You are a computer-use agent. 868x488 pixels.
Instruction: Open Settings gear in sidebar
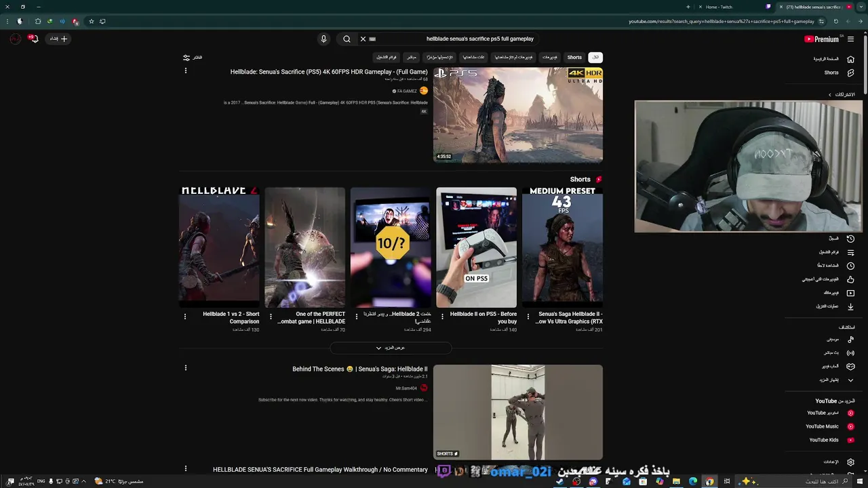pyautogui.click(x=850, y=462)
